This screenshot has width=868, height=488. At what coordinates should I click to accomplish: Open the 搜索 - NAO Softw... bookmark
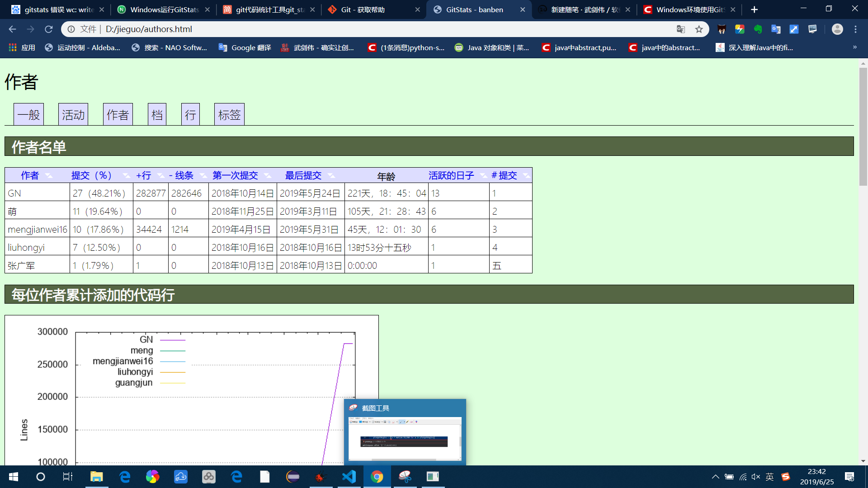pos(169,47)
